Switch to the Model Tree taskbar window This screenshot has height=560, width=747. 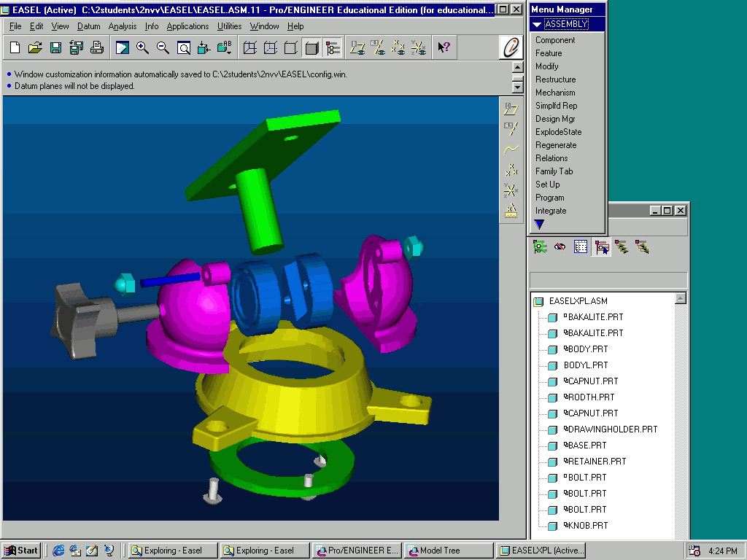click(449, 551)
